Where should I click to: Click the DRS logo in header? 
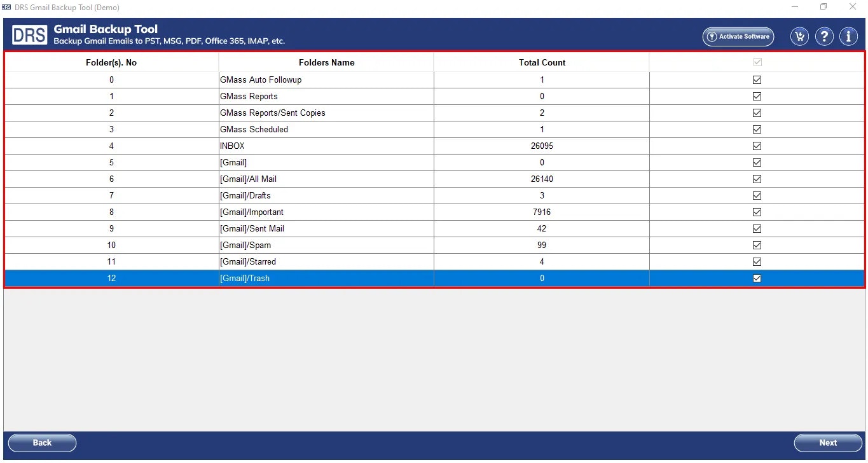29,35
